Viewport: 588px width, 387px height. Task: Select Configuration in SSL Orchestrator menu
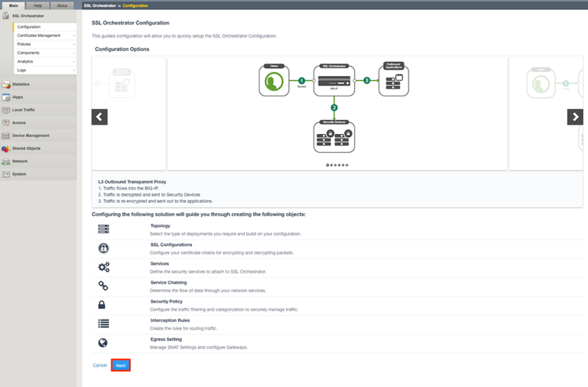click(x=45, y=27)
